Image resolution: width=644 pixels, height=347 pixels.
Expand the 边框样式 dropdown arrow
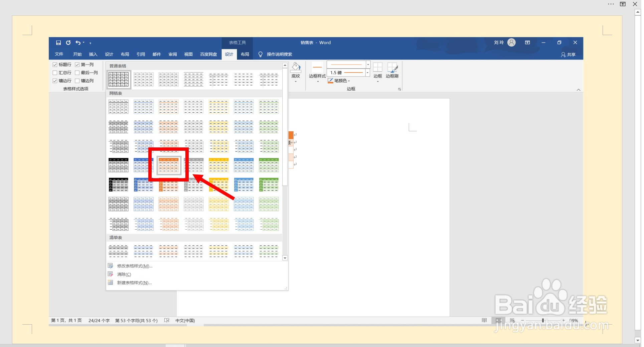tap(318, 82)
